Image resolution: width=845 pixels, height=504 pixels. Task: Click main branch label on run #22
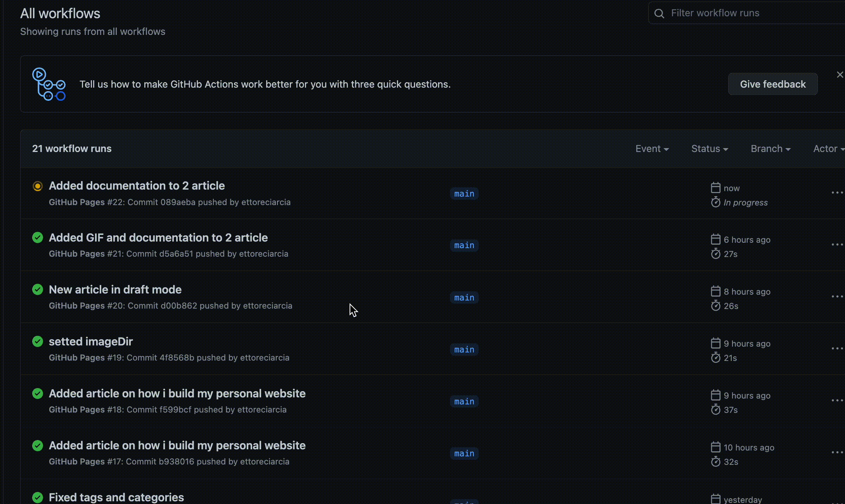(x=464, y=193)
